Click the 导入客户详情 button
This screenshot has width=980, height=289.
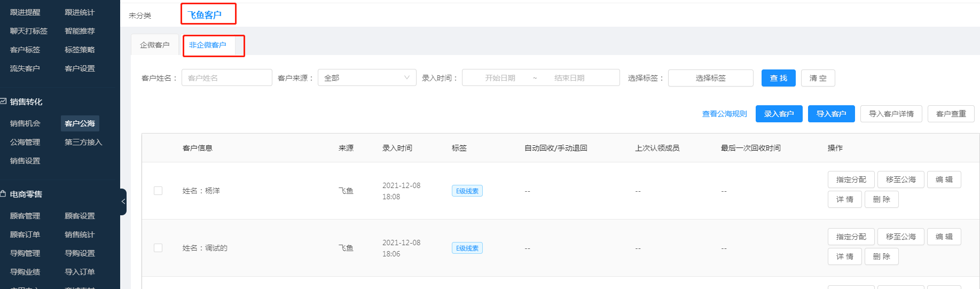pyautogui.click(x=891, y=114)
